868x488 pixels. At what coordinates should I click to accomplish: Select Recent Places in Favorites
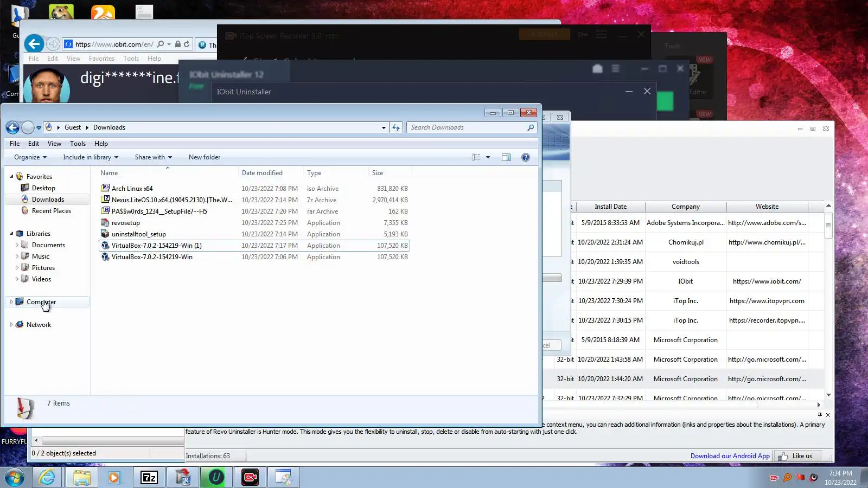click(51, 210)
